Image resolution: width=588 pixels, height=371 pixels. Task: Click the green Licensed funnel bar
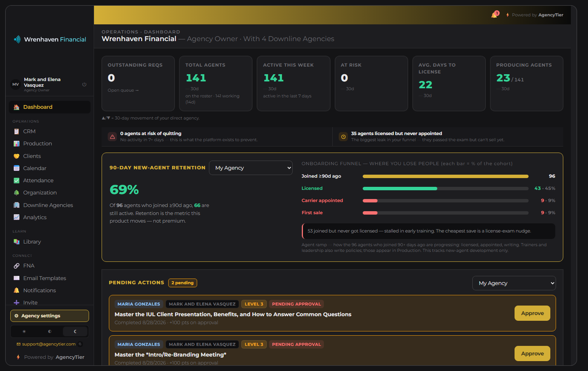pos(400,188)
